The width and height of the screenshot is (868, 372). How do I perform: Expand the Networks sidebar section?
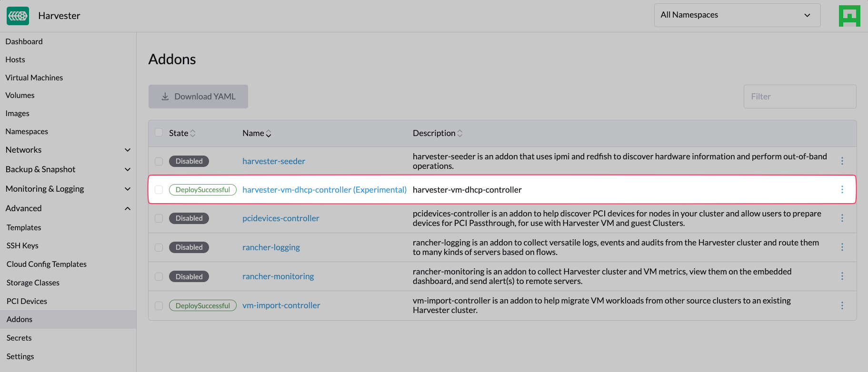pyautogui.click(x=127, y=150)
